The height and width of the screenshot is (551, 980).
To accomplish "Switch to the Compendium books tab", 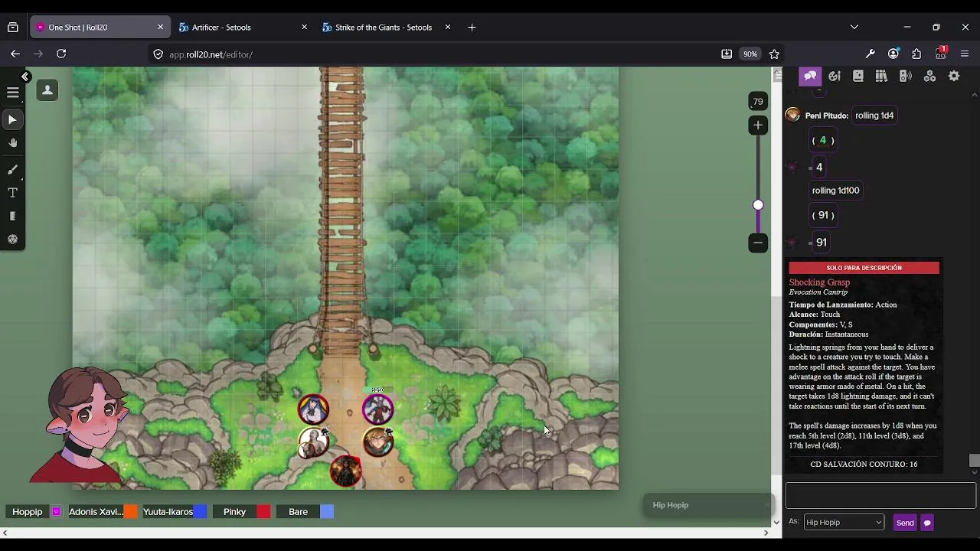I will [881, 77].
